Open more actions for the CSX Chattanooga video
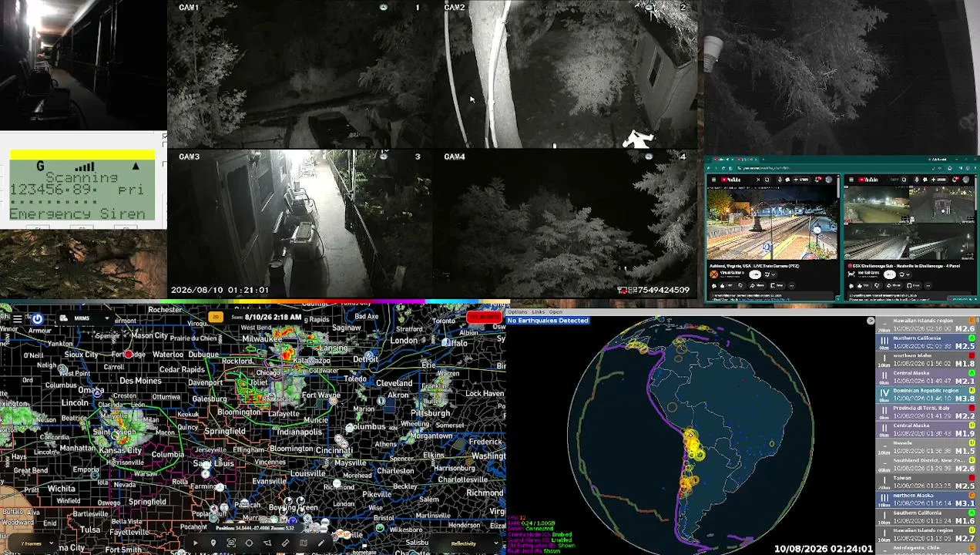 (x=928, y=285)
